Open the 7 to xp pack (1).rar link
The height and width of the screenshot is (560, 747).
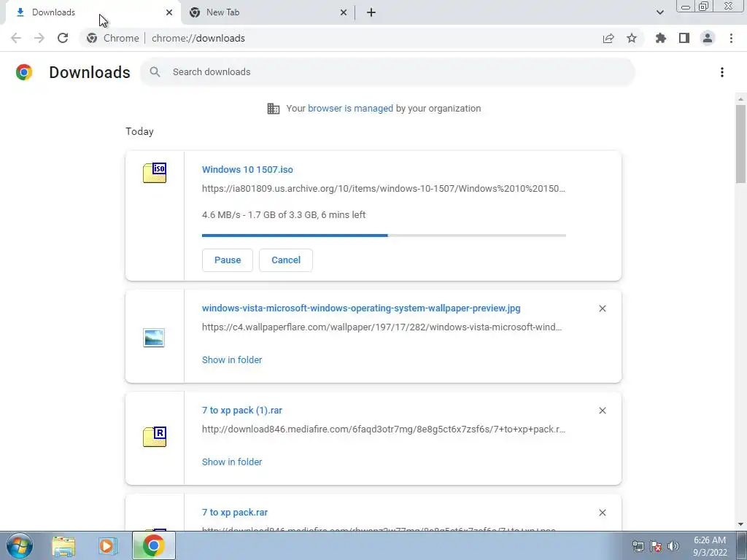click(242, 410)
